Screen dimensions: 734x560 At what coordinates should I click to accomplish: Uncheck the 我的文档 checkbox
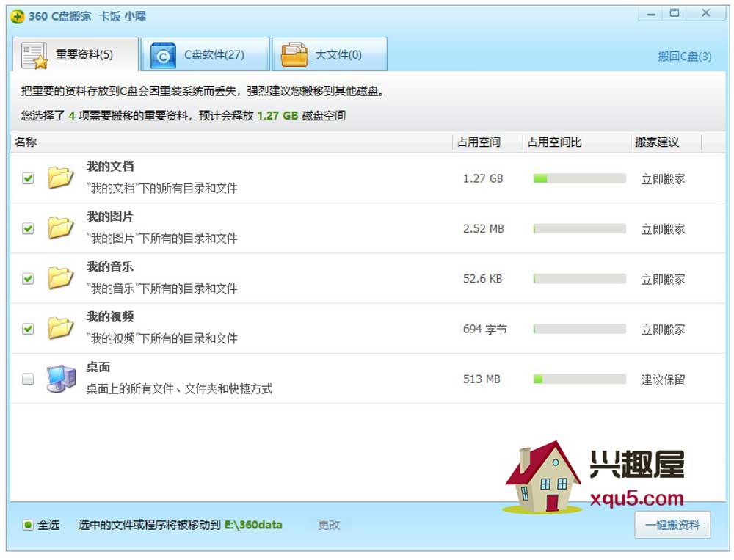pyautogui.click(x=28, y=178)
